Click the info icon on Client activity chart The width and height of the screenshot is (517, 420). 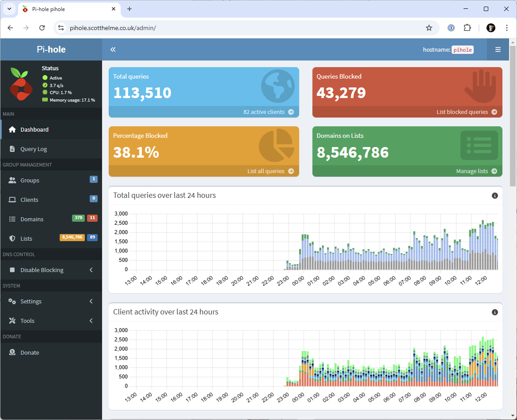pos(495,312)
